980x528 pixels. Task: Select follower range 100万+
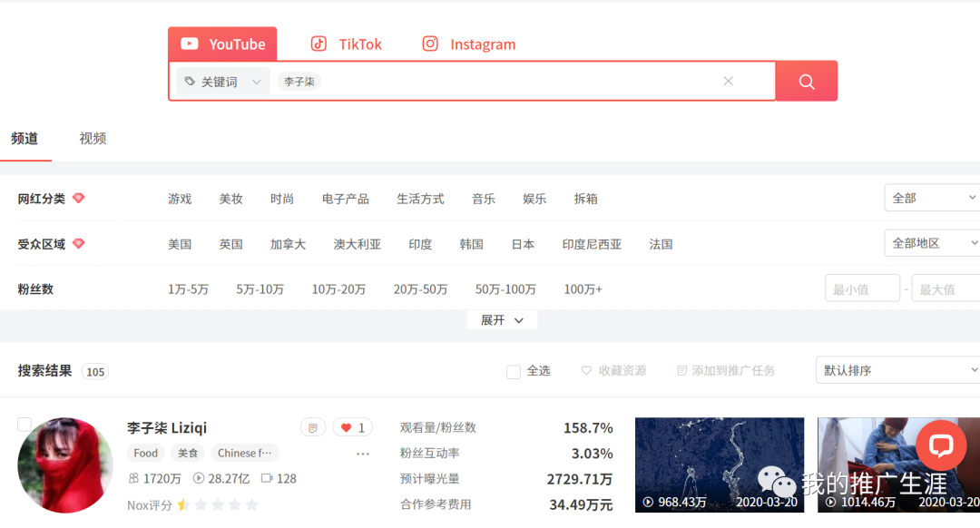coord(583,289)
